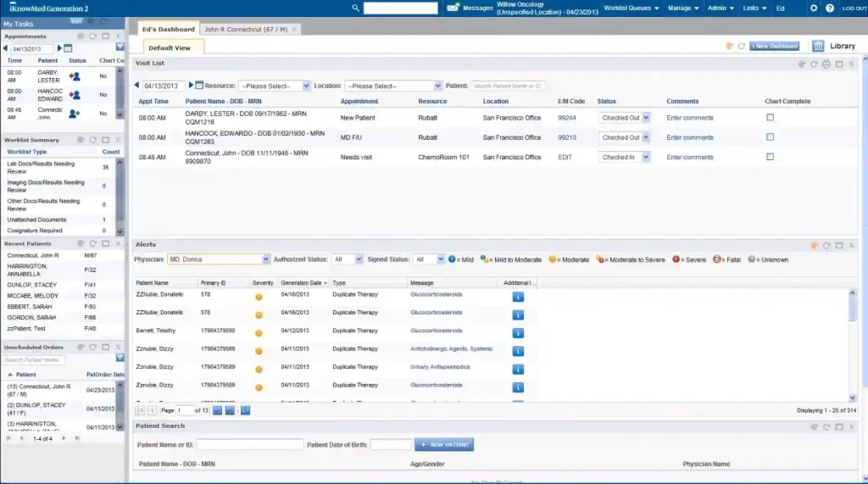868x484 pixels.
Task: Click the search magnifier icon in header
Action: tap(355, 8)
